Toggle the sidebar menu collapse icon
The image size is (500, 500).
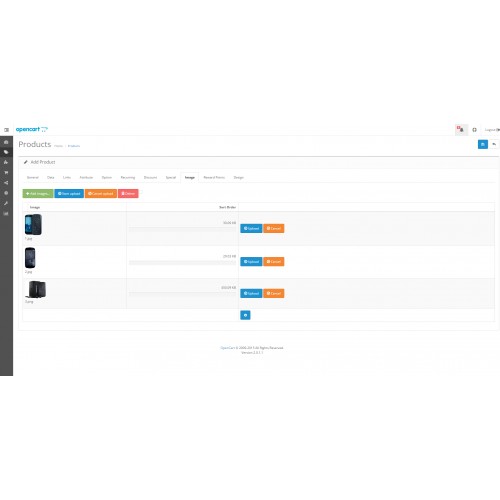[x=6, y=130]
